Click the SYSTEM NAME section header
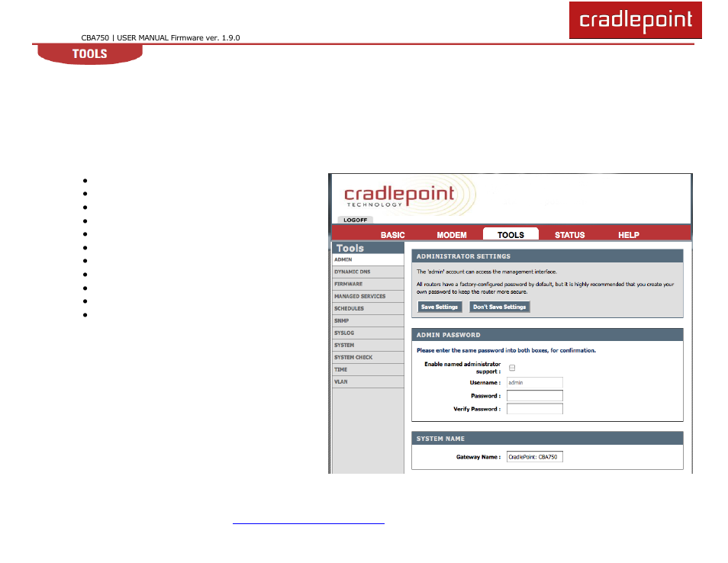Screen dimensions: 728x563 pyautogui.click(x=547, y=438)
